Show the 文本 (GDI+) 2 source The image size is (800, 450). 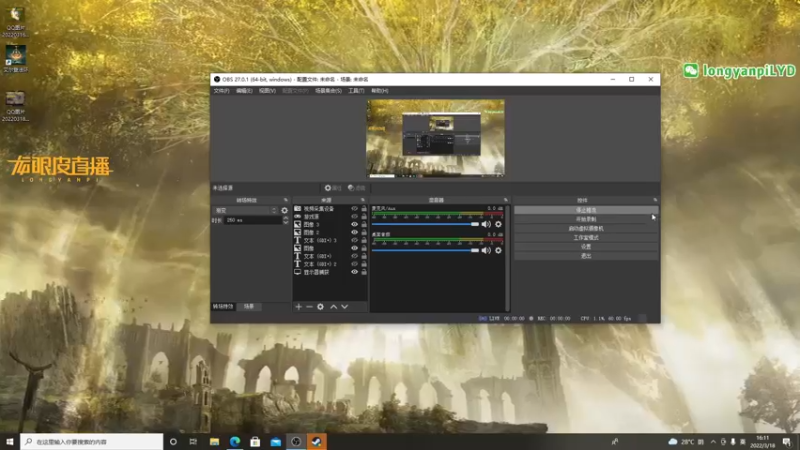click(x=354, y=264)
